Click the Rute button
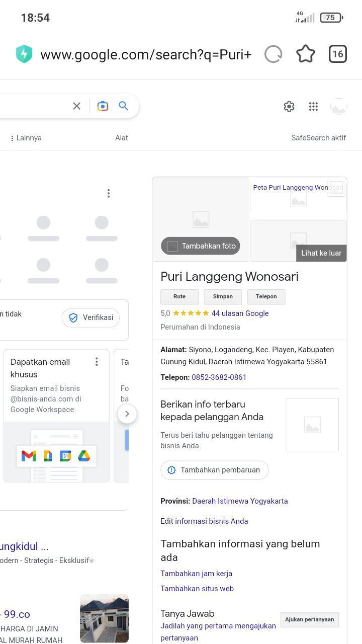This screenshot has width=362, height=644. point(179,297)
